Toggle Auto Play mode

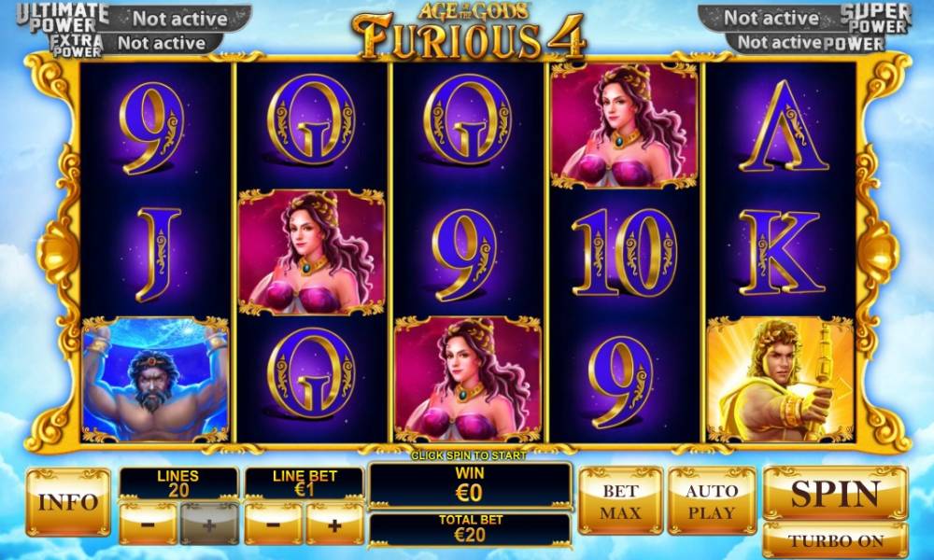(x=711, y=501)
